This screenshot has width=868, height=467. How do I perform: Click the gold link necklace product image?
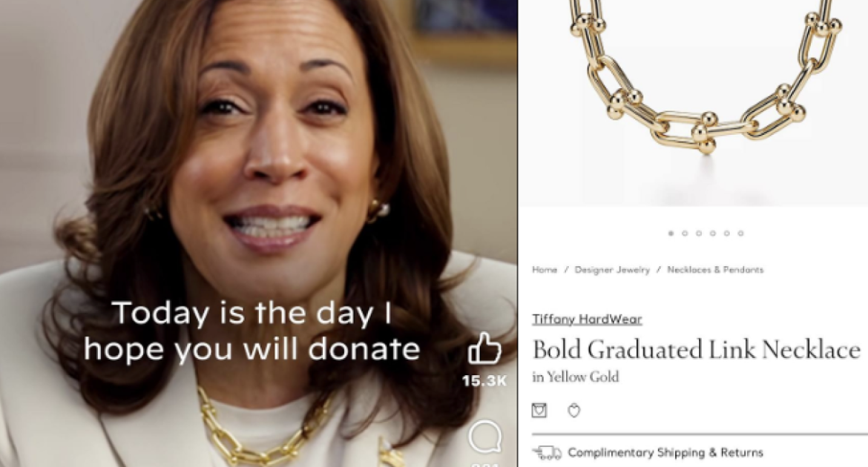(x=704, y=78)
